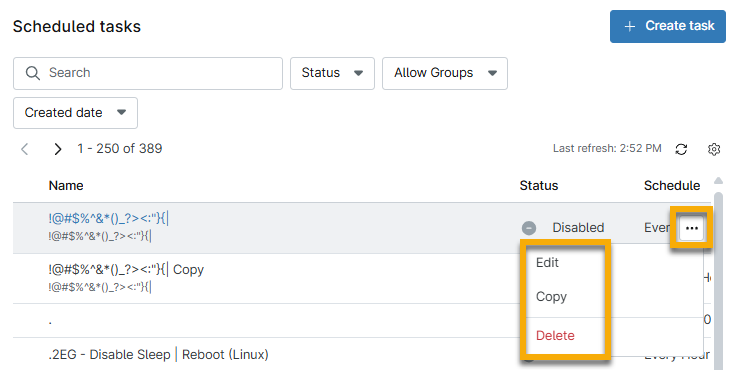Open table settings gear icon
Image resolution: width=734 pixels, height=370 pixels.
tap(714, 149)
